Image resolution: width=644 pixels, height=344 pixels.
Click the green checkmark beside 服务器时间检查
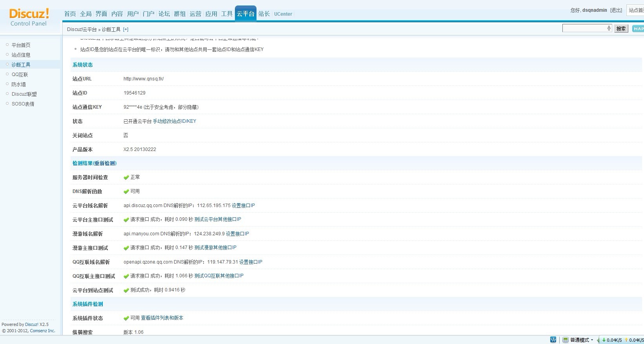point(126,178)
